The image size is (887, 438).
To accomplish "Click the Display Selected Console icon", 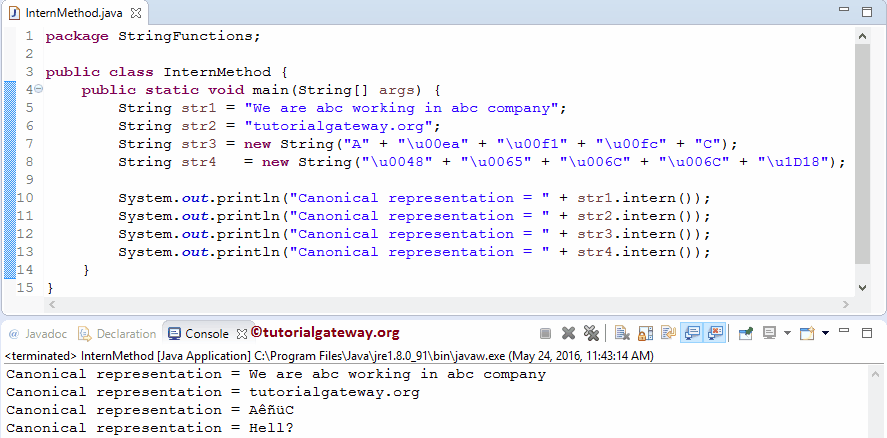I will tap(769, 333).
